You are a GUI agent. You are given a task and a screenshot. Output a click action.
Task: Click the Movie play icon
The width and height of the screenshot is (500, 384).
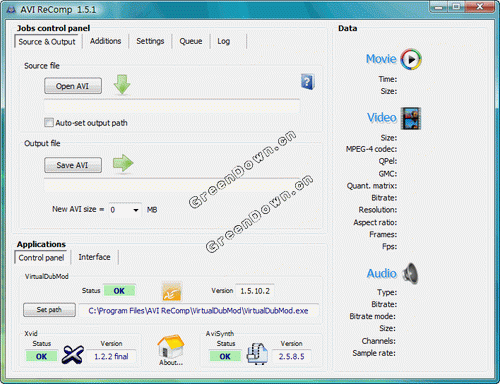pyautogui.click(x=411, y=59)
